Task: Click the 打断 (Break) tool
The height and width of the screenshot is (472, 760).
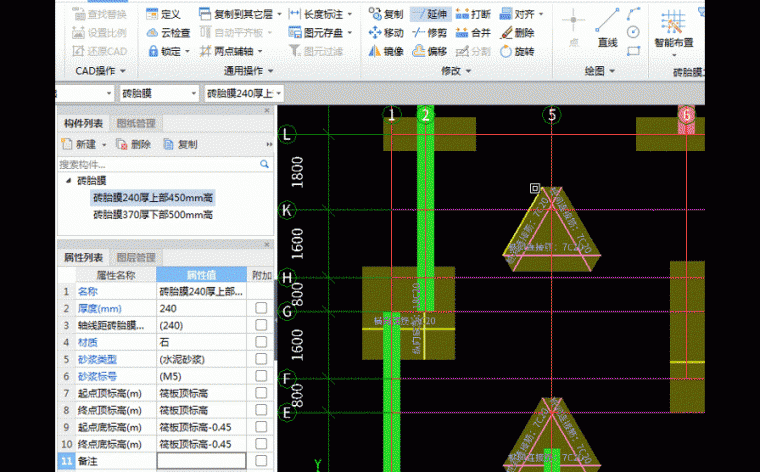Action: 472,15
